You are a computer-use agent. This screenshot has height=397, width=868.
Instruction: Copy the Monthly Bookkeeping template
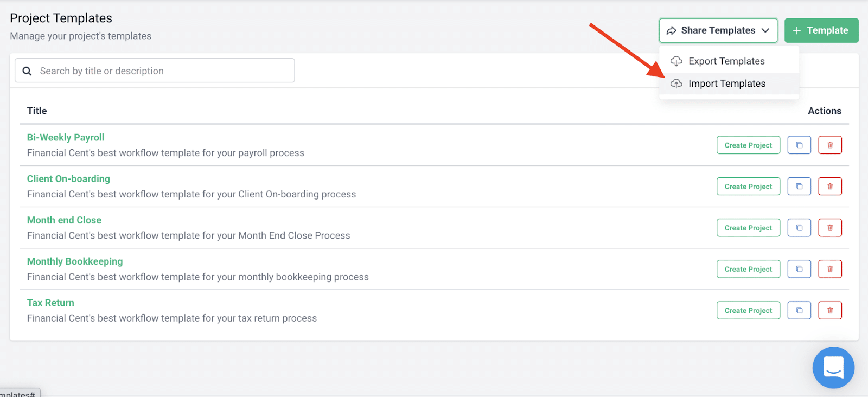799,269
